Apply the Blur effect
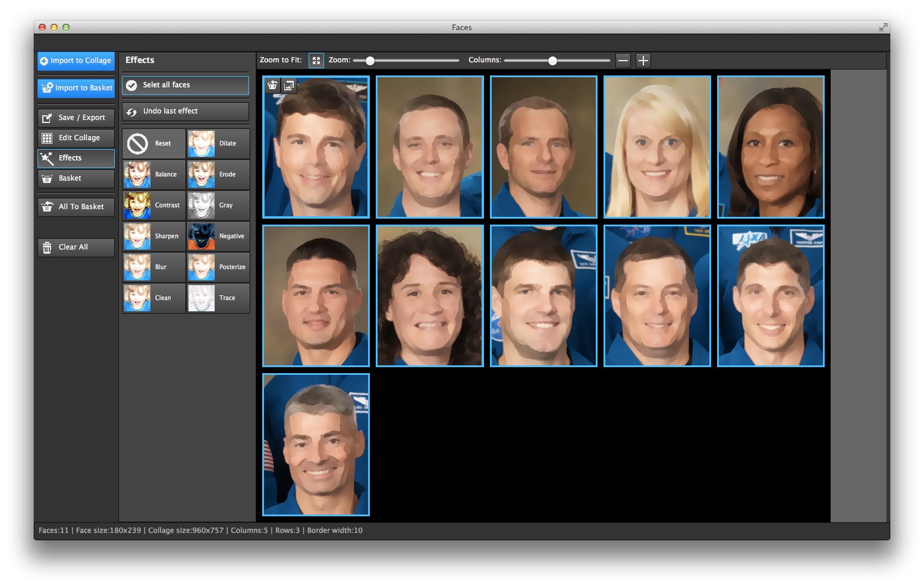The width and height of the screenshot is (924, 587). click(154, 267)
